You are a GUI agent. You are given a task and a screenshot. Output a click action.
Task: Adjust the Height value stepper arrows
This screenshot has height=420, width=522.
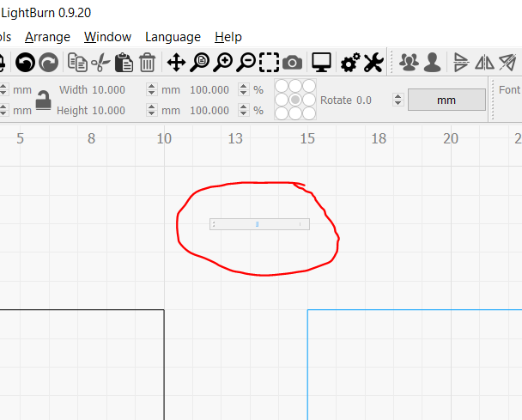(151, 110)
